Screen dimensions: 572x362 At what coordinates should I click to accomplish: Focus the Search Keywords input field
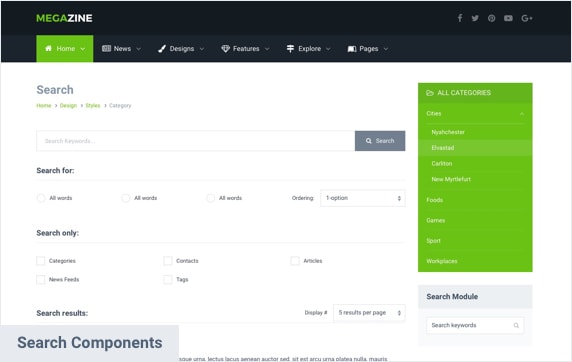point(196,141)
